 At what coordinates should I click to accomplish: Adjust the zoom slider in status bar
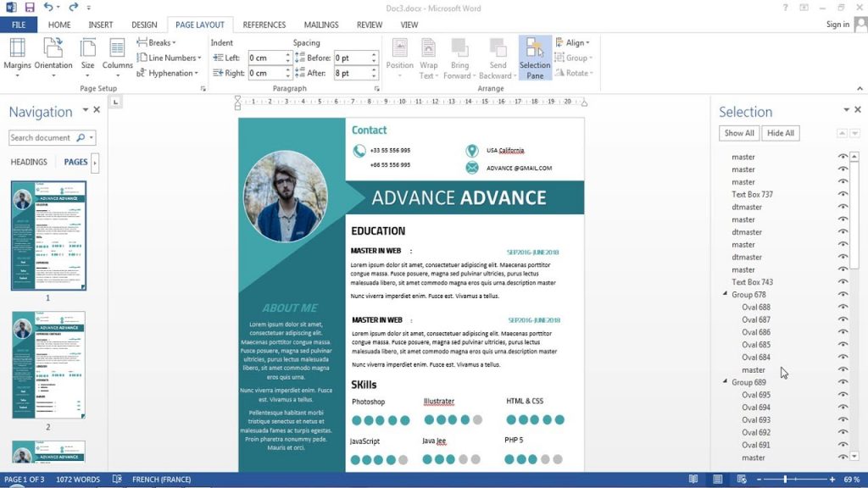[785, 480]
